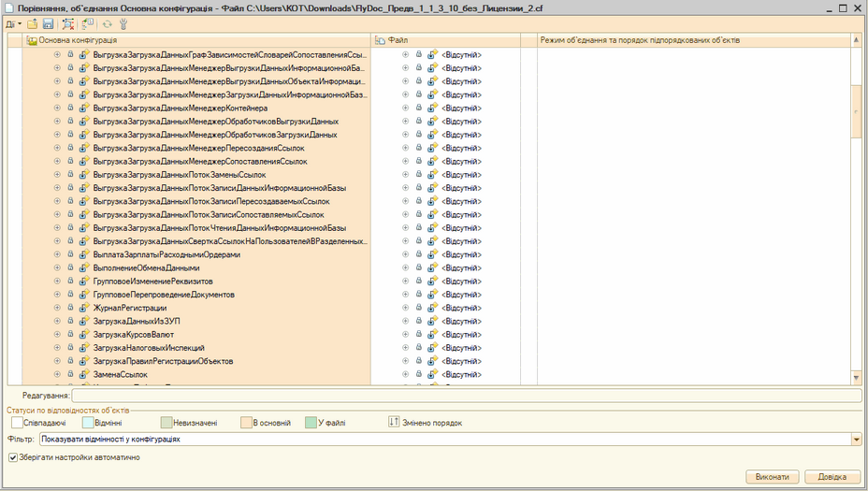This screenshot has width=868, height=491.
Task: Click the refresh arrows toolbar icon
Action: [x=107, y=23]
